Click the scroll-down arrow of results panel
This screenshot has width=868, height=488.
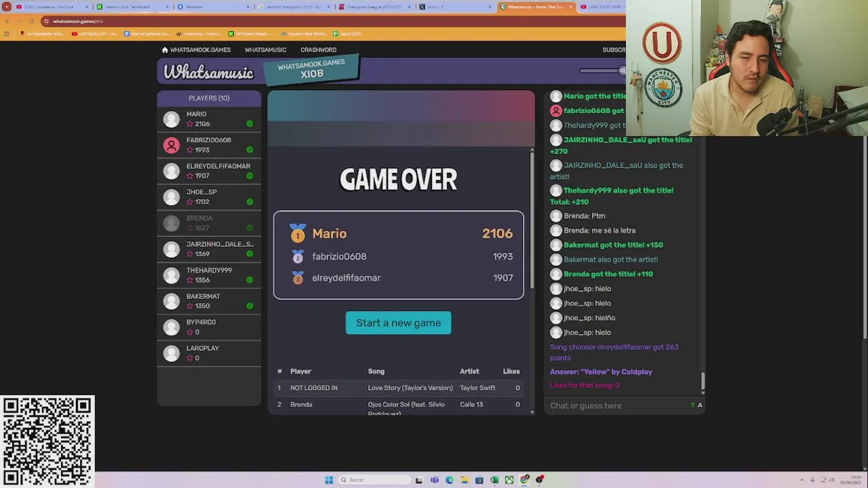coord(532,412)
